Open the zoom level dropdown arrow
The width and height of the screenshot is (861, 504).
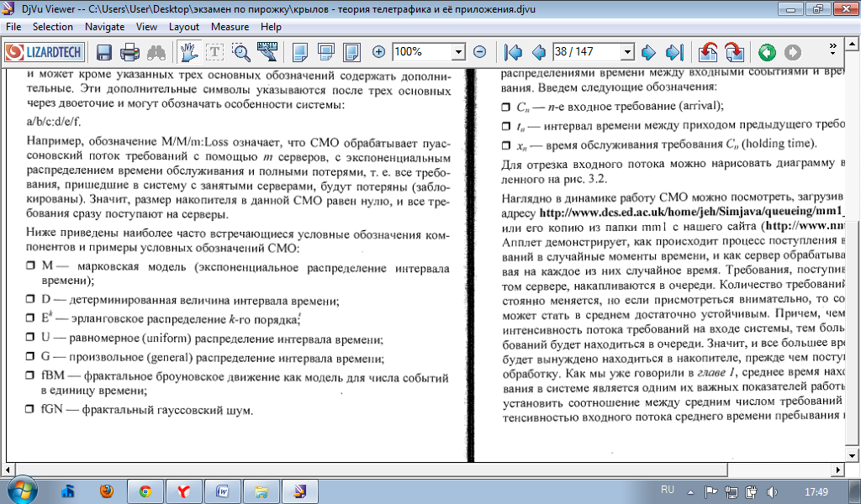tap(458, 52)
